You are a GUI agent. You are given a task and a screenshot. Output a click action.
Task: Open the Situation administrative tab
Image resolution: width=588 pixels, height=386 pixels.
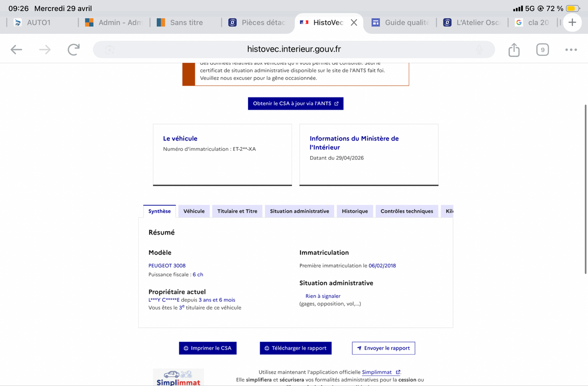pos(299,211)
